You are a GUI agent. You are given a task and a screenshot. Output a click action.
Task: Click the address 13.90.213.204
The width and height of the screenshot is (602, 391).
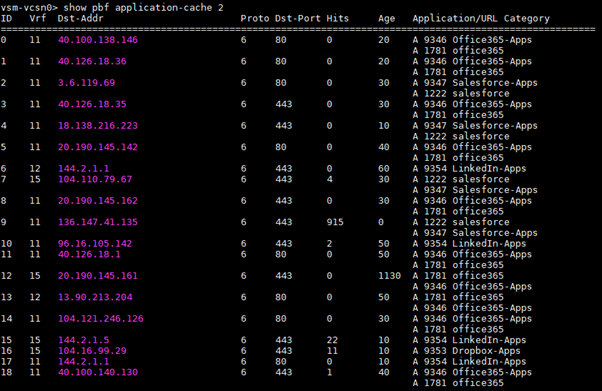(95, 297)
